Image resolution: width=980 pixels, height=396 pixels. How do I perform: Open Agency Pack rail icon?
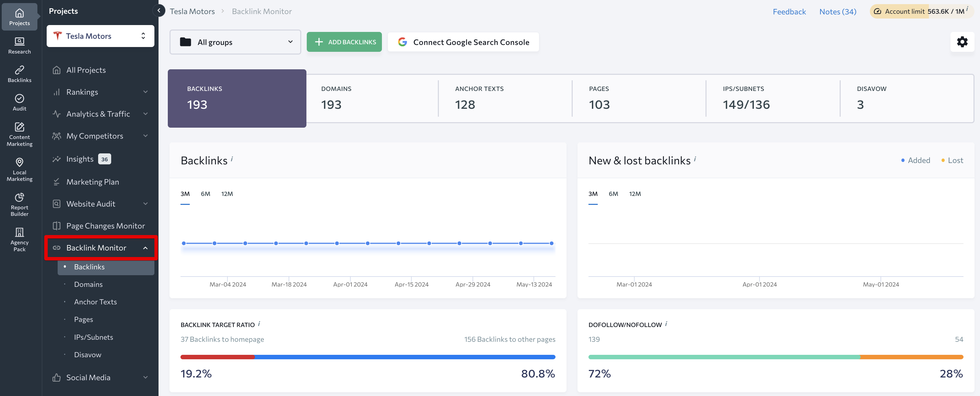tap(20, 239)
